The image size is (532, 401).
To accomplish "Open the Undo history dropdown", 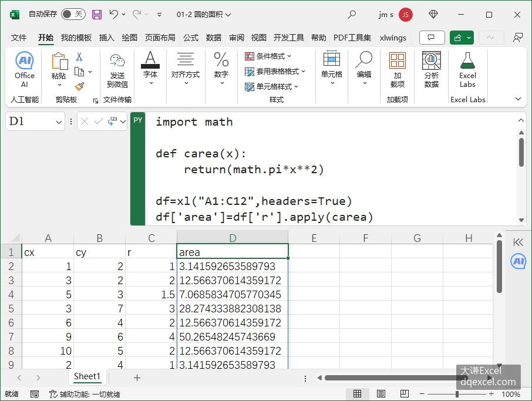I will point(123,14).
